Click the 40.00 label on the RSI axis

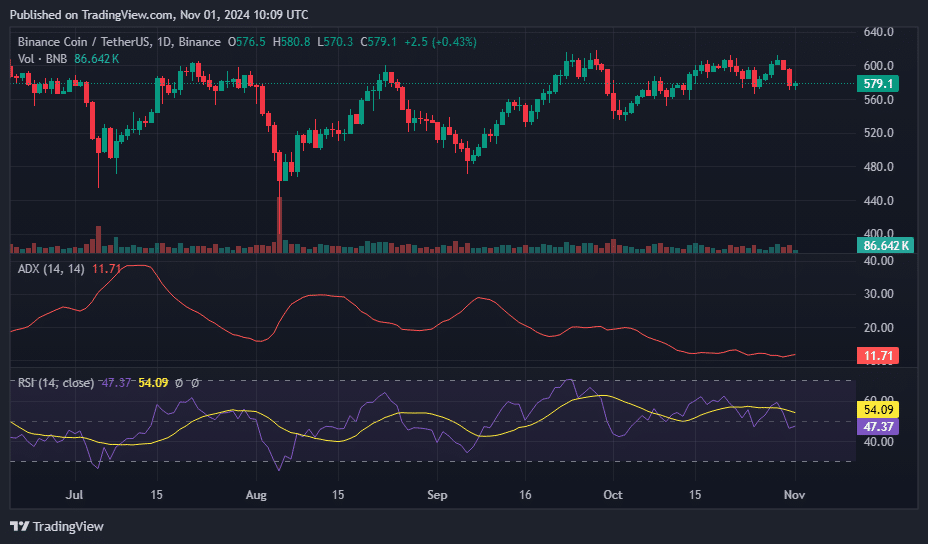click(878, 442)
